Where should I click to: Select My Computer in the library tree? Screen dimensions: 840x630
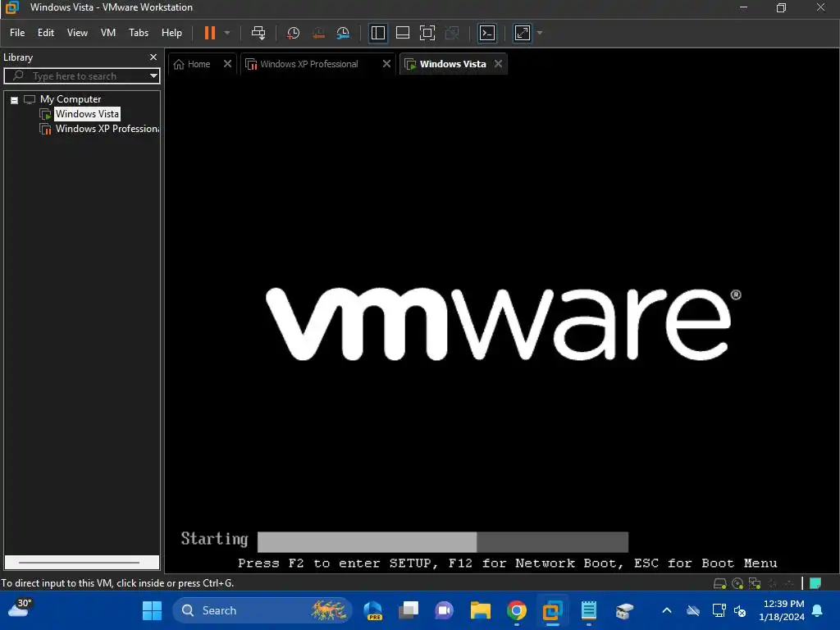71,99
